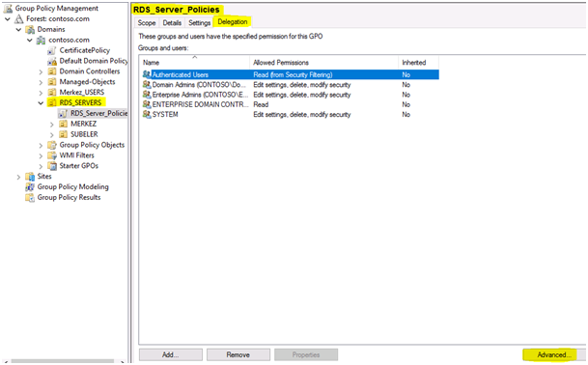Screen dimensions: 588x365
Task: Click the contoso.com domain icon
Action: click(x=42, y=40)
